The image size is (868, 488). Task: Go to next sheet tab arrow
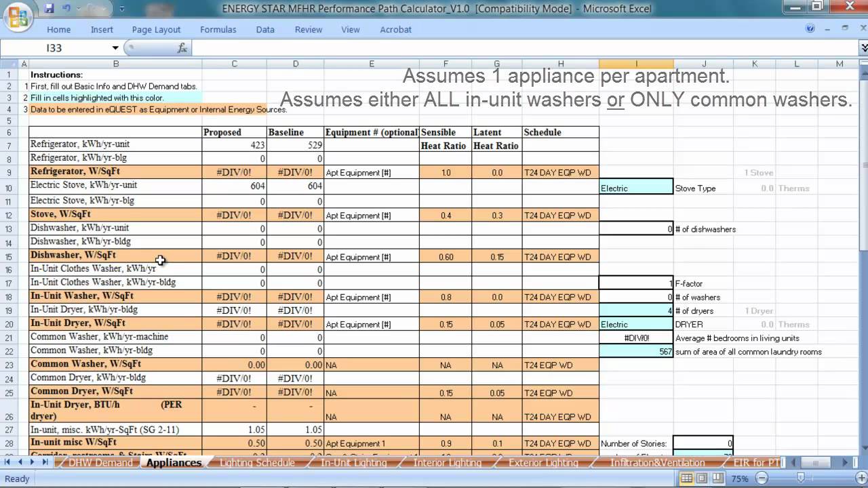[x=33, y=462]
